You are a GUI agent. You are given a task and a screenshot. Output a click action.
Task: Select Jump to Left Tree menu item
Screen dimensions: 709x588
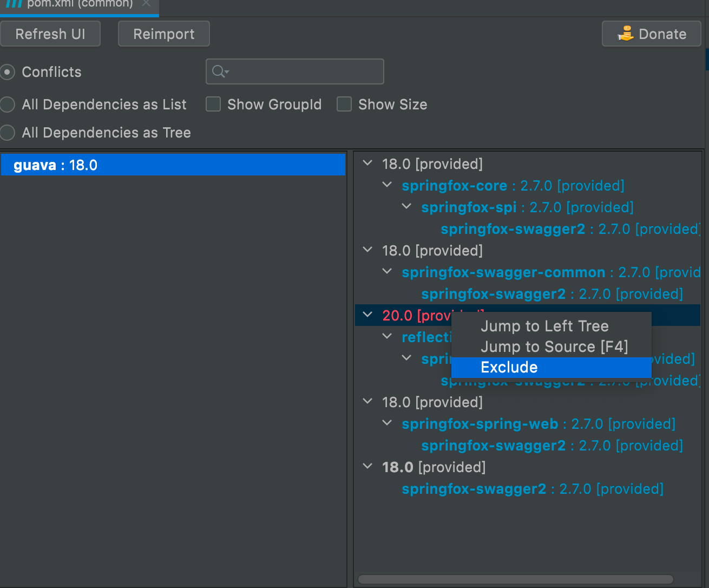coord(544,326)
